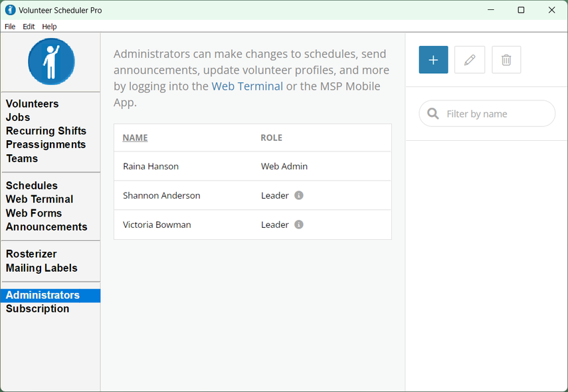Select the Raina Hanson row
568x392 pixels.
click(x=252, y=166)
